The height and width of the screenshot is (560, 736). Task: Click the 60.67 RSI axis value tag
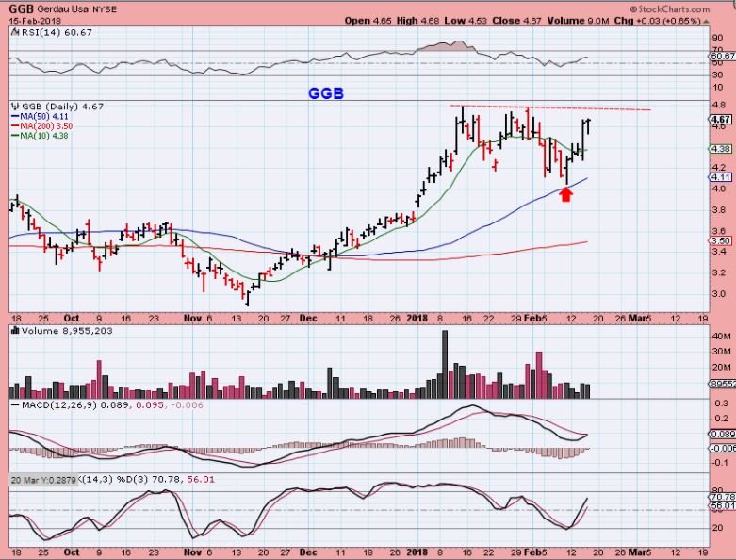[x=723, y=56]
